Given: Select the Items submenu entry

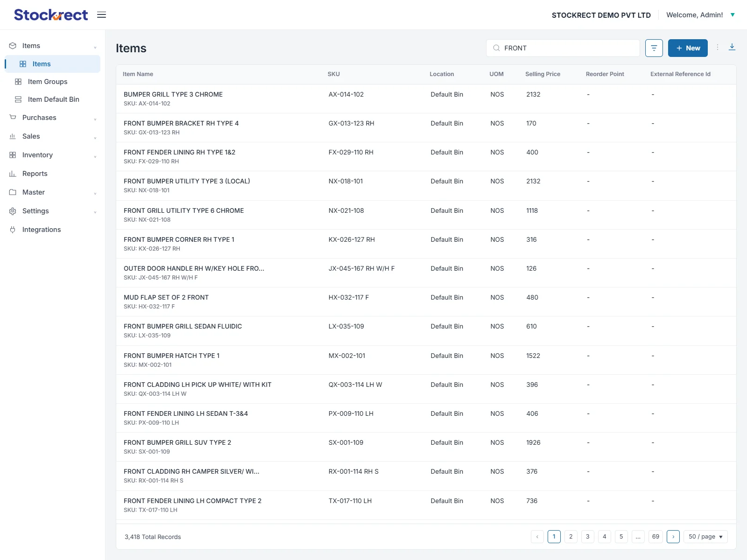Looking at the screenshot, I should point(52,64).
